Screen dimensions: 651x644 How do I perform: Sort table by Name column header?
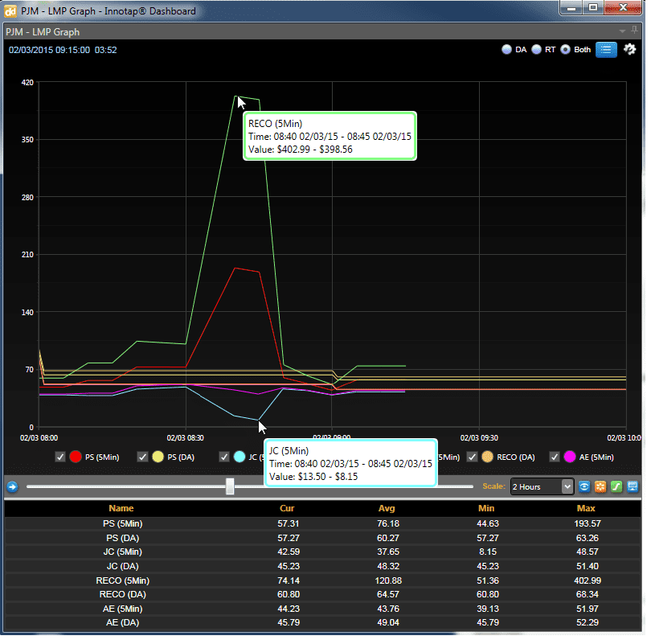click(x=121, y=508)
